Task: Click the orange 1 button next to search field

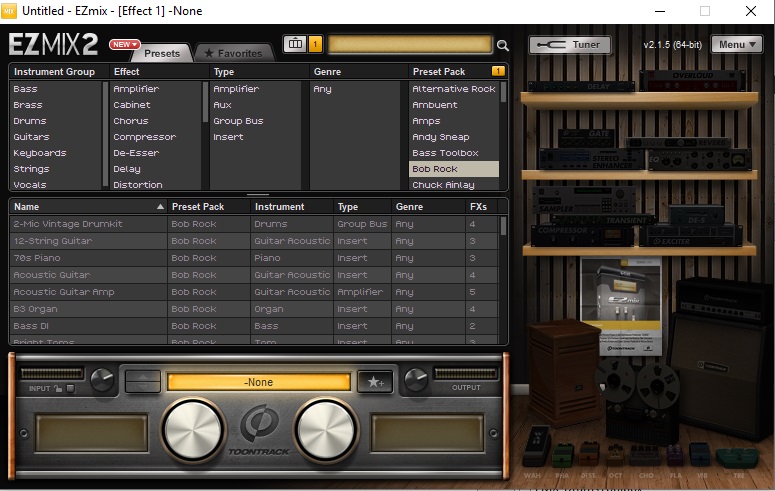Action: (315, 44)
